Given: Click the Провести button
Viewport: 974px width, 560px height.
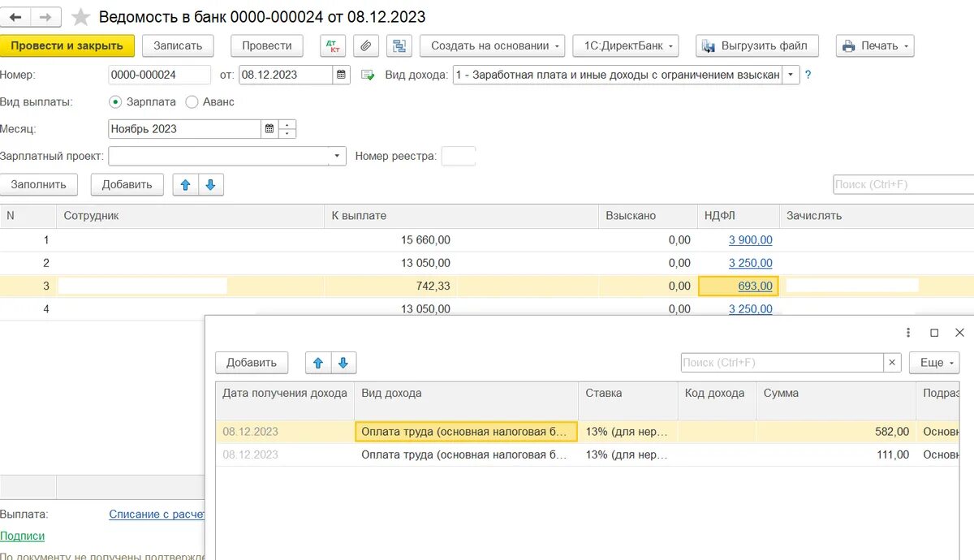Looking at the screenshot, I should [x=267, y=46].
